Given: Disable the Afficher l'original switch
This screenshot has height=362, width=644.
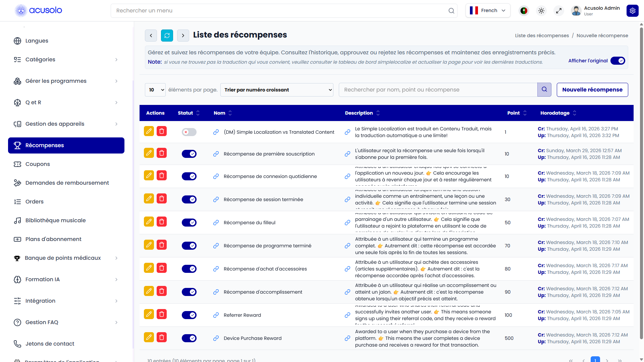Looking at the screenshot, I should pyautogui.click(x=618, y=61).
